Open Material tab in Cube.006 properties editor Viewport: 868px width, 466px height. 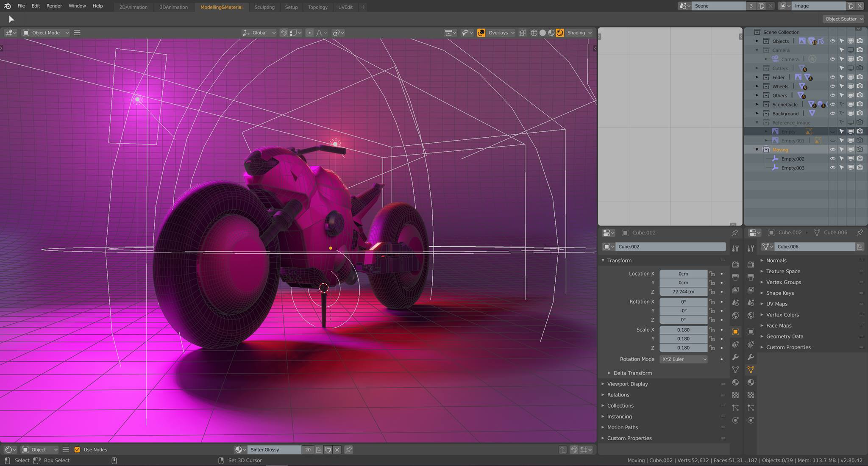click(751, 382)
